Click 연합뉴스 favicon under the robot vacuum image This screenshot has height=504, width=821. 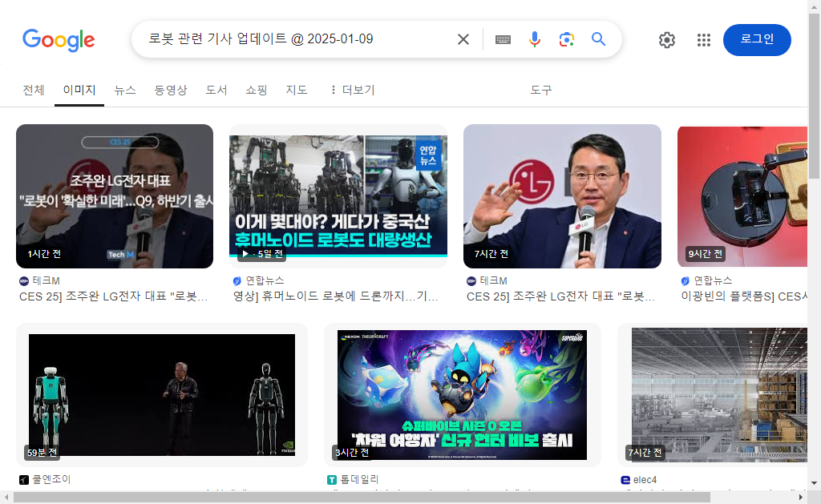click(686, 281)
